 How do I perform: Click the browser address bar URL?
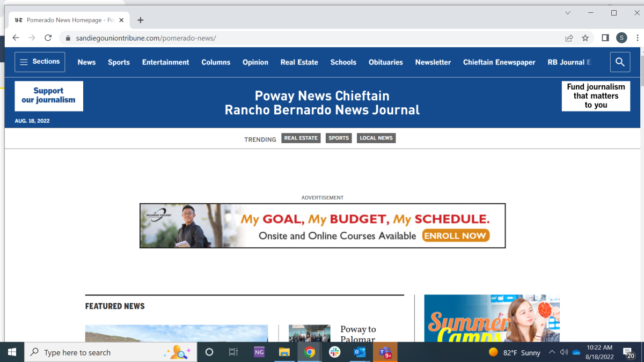tap(146, 38)
